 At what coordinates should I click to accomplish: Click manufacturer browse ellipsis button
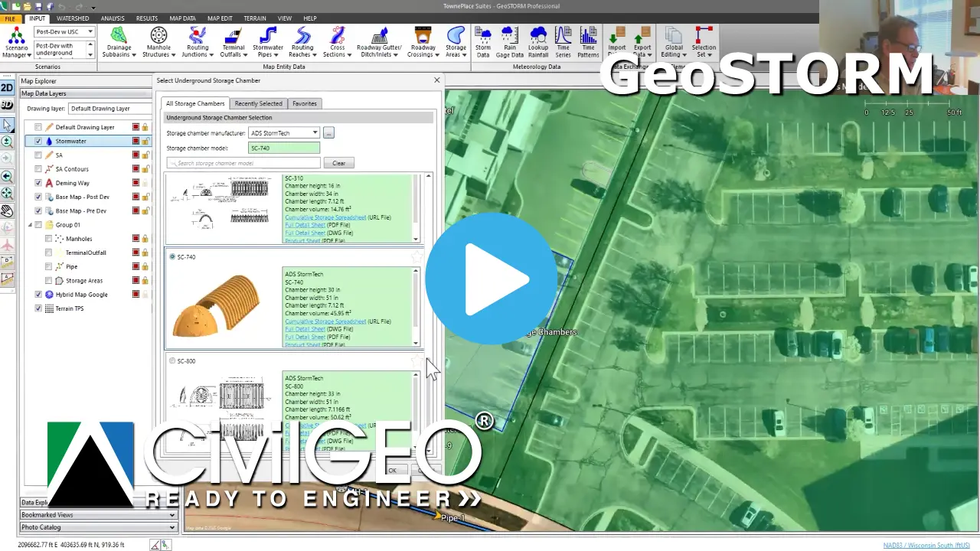328,133
